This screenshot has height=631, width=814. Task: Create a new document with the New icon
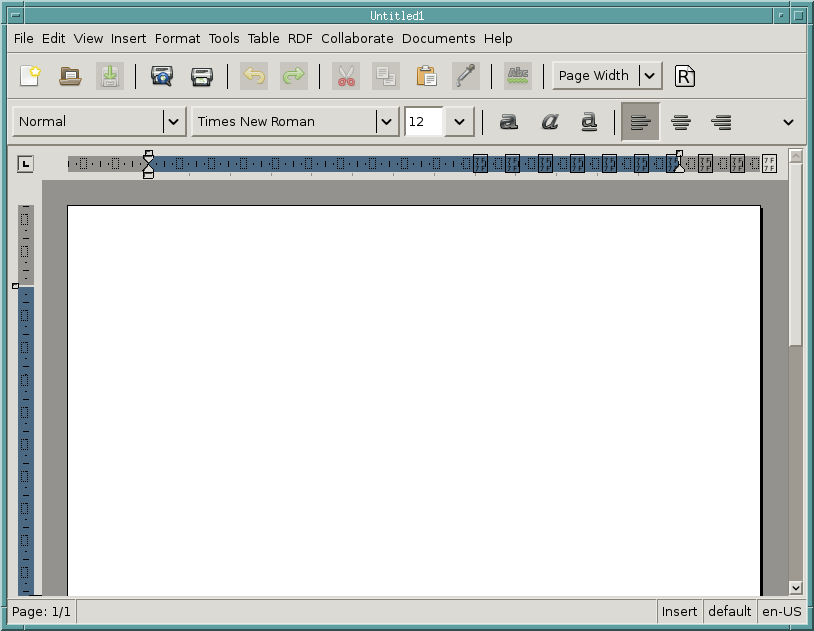30,76
